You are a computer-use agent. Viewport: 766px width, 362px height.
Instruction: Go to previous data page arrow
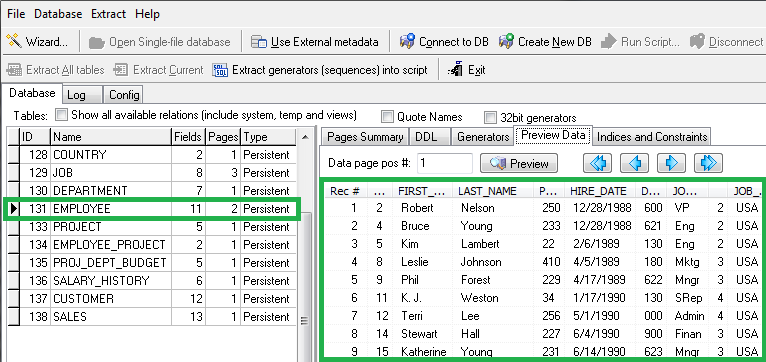pyautogui.click(x=634, y=163)
